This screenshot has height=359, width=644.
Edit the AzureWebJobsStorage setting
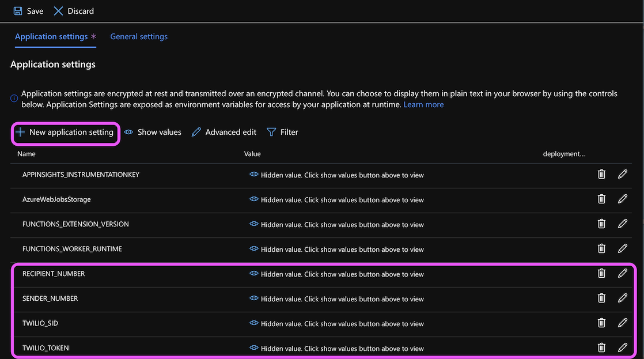[x=622, y=199]
